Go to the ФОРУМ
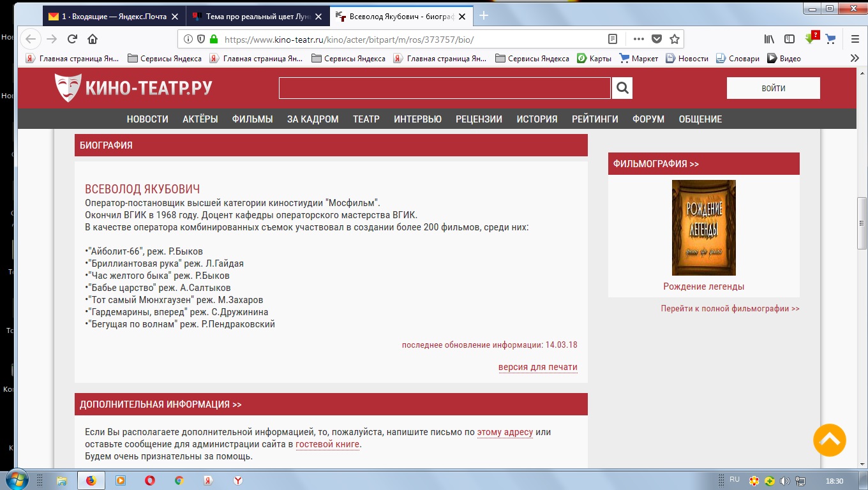 [648, 119]
